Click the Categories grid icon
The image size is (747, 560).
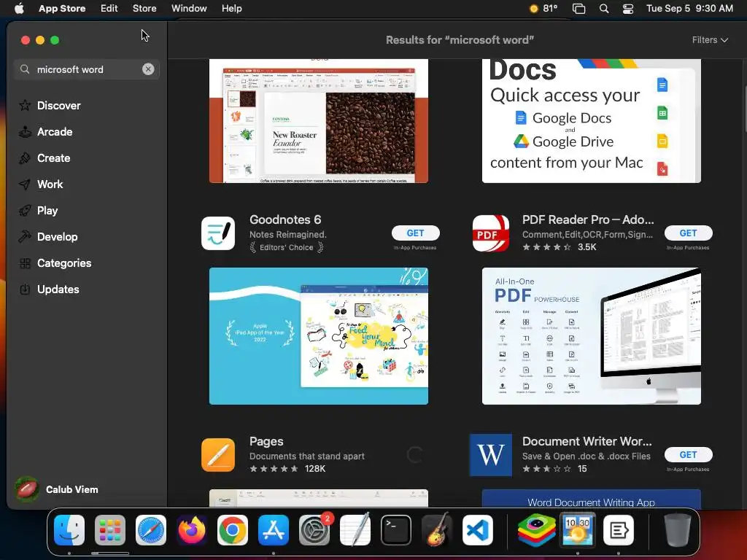click(x=25, y=262)
